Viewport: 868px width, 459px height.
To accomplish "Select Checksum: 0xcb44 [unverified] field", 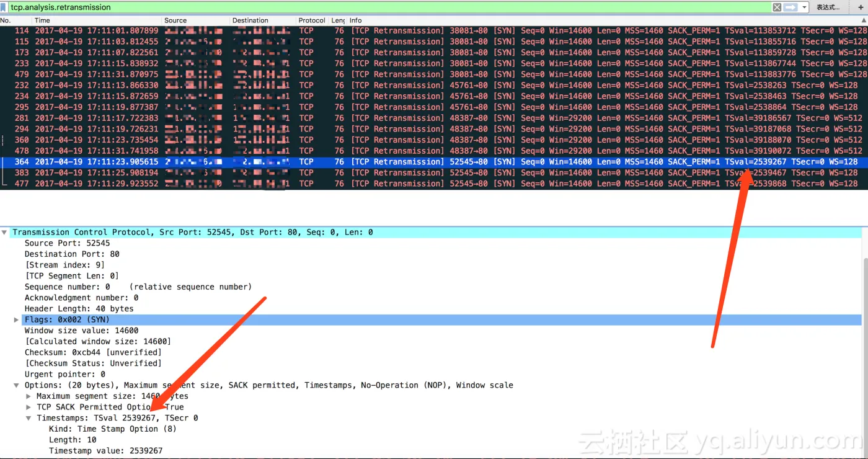I will [x=93, y=352].
